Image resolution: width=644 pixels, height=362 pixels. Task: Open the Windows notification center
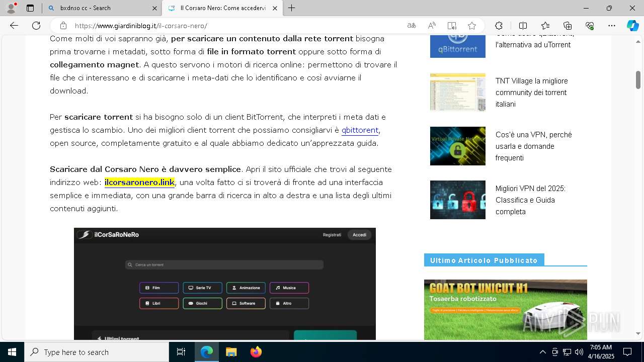coord(627,352)
